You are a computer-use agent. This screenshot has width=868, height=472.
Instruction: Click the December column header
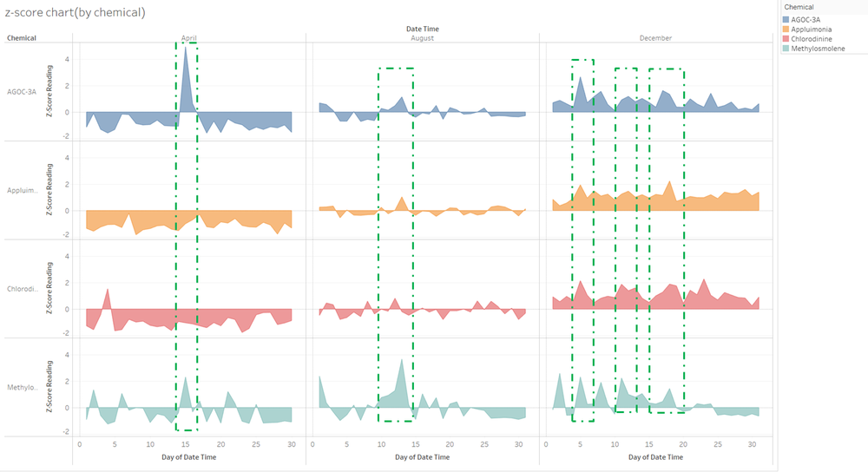(x=655, y=38)
